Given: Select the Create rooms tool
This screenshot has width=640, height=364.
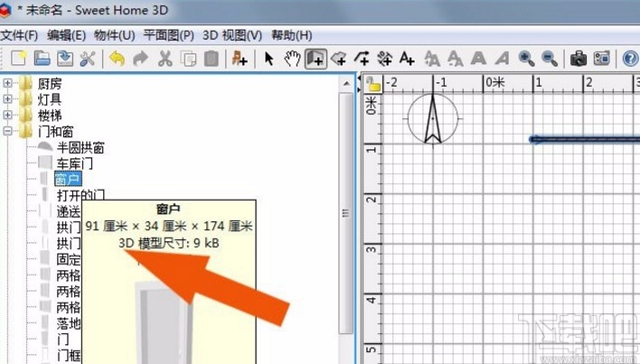Looking at the screenshot, I should tap(339, 59).
